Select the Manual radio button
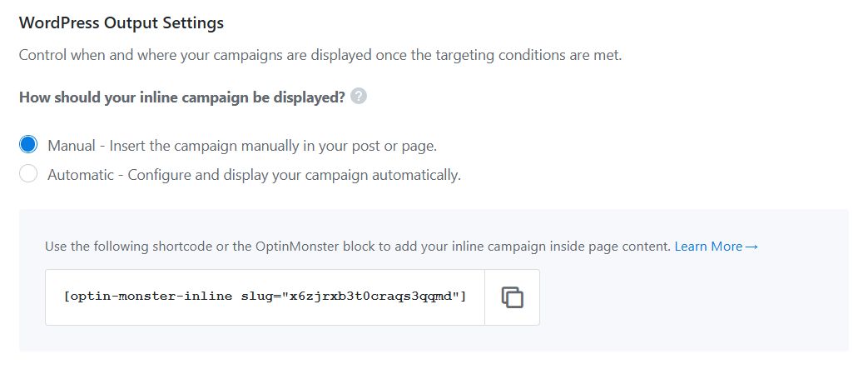The image size is (868, 369). tap(28, 145)
